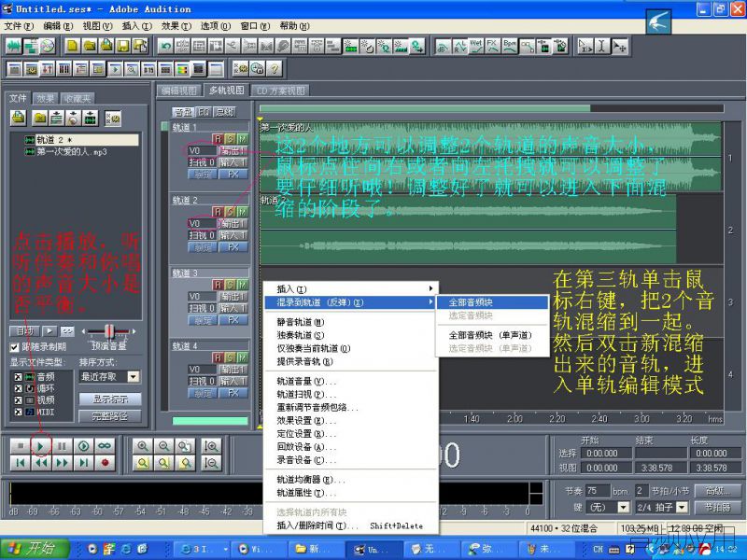Arm track 2 for recording with R
Screen dimensions: 747x560
pos(218,212)
